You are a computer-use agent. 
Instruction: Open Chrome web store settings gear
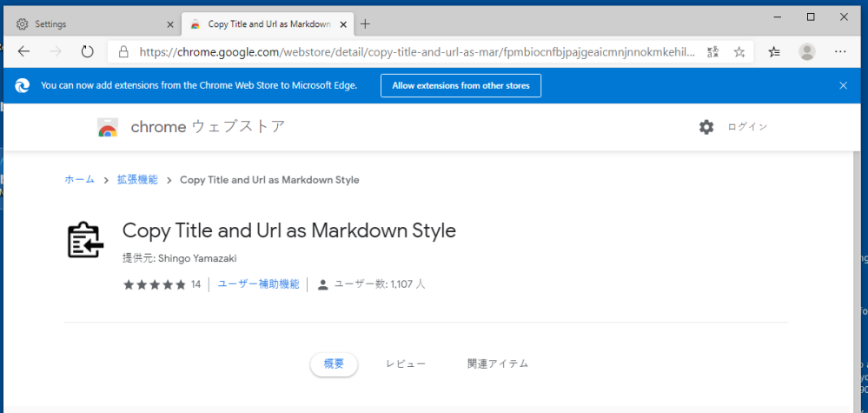point(706,127)
